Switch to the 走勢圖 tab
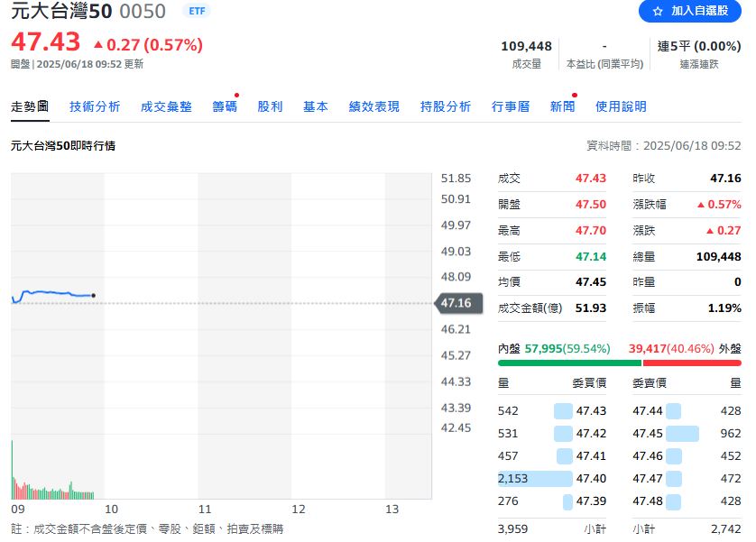 pos(30,106)
